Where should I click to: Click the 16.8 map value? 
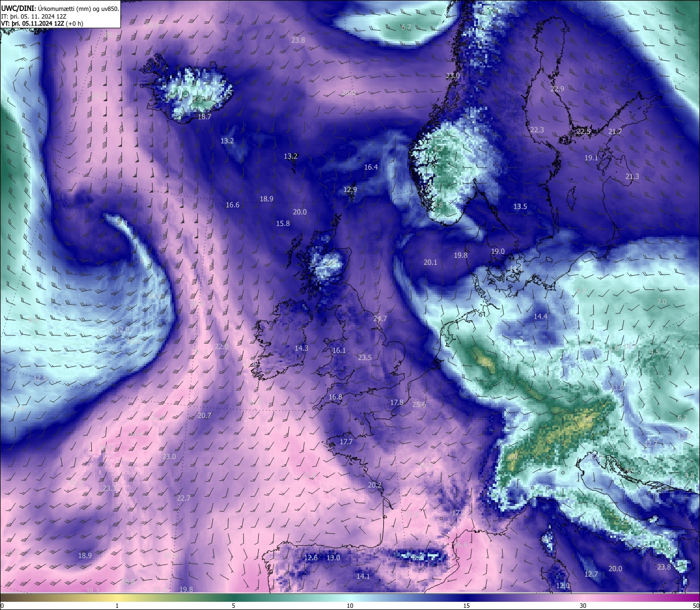tap(335, 397)
